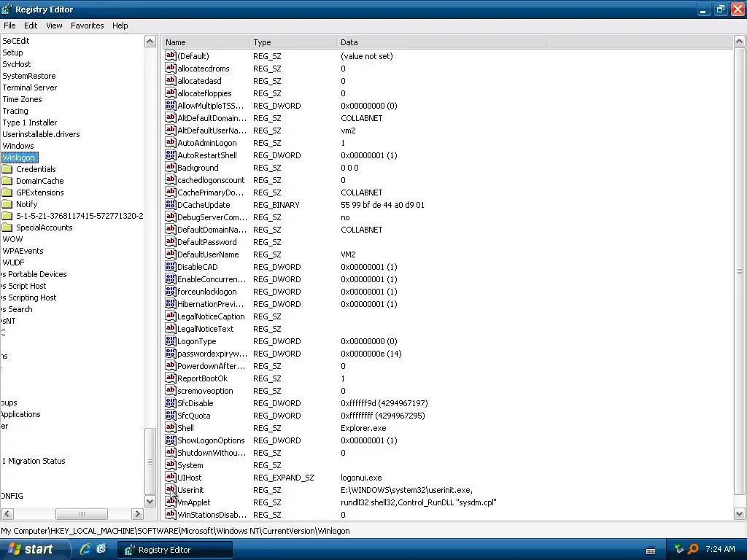Select the VmApplet value name
747x560 pixels.
coord(193,502)
